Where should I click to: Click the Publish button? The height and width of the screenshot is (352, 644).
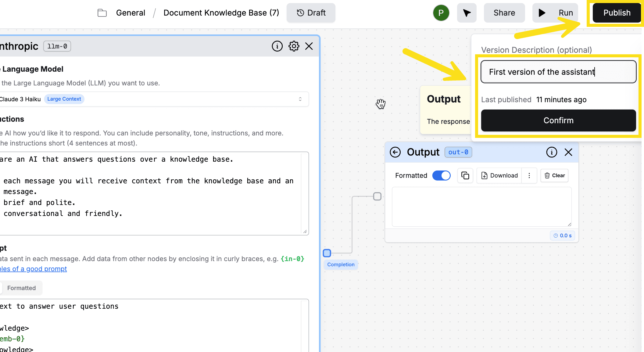tap(617, 13)
